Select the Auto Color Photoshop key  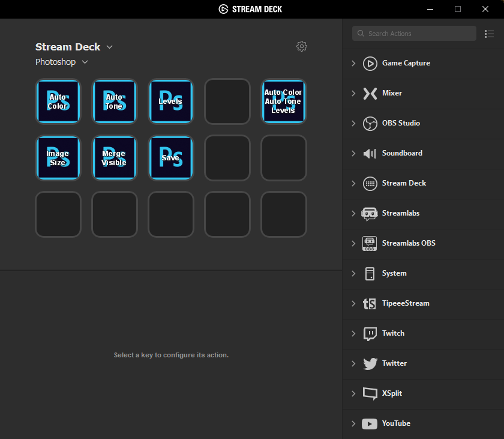(x=58, y=101)
